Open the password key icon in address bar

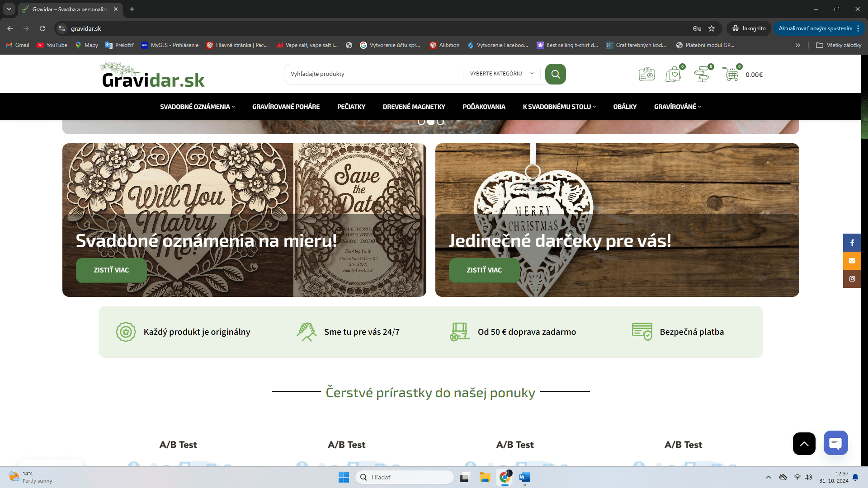(697, 28)
